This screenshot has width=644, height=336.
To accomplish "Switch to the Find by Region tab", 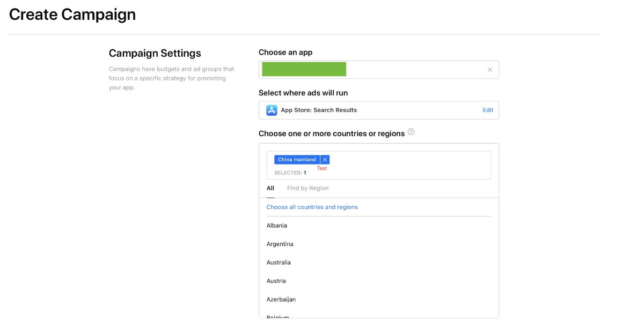I will tap(308, 188).
